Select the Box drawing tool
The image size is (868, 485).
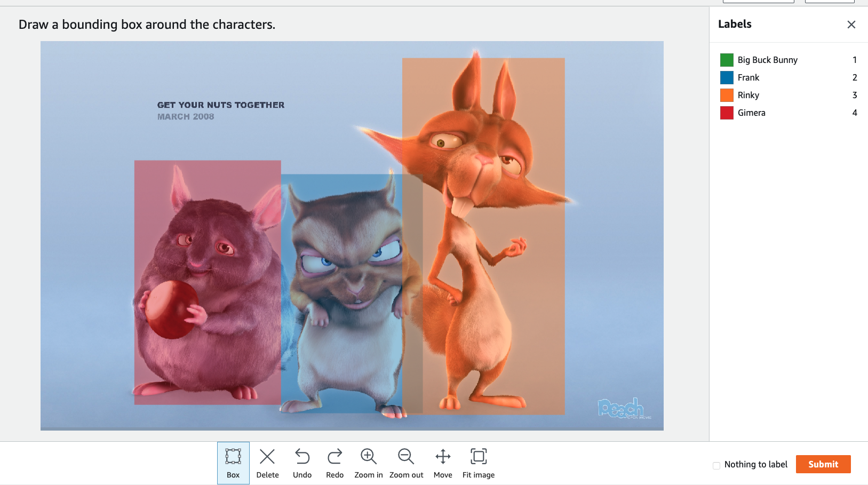click(x=233, y=463)
